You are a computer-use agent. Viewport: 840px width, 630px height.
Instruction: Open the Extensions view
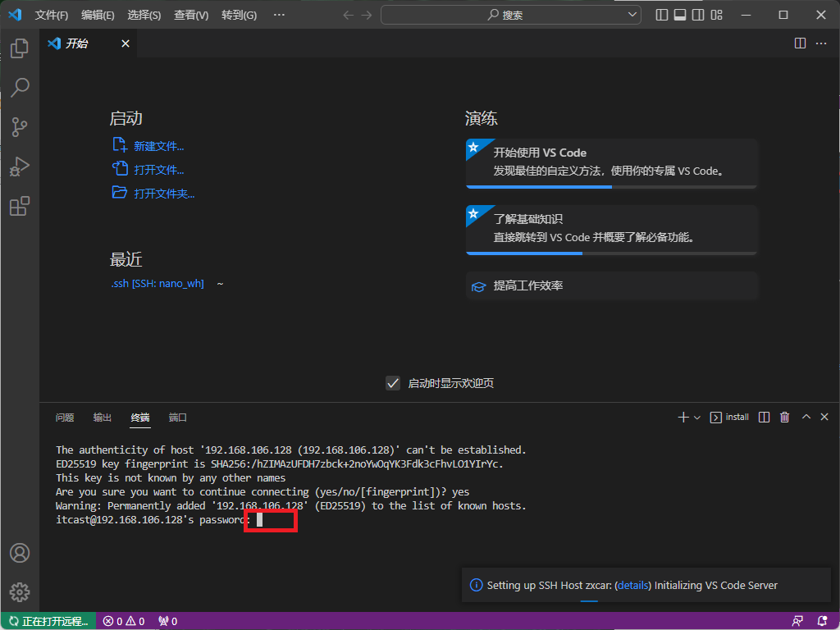pos(20,206)
